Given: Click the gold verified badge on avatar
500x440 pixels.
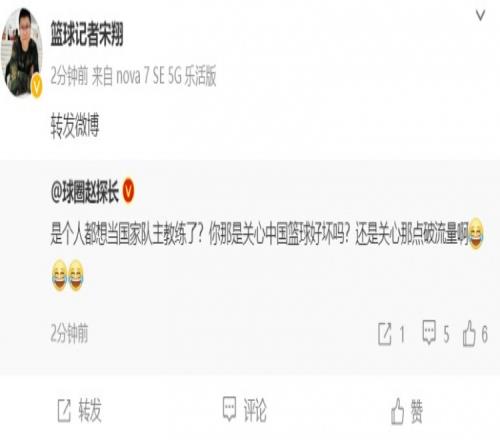Looking at the screenshot, I should [36, 86].
